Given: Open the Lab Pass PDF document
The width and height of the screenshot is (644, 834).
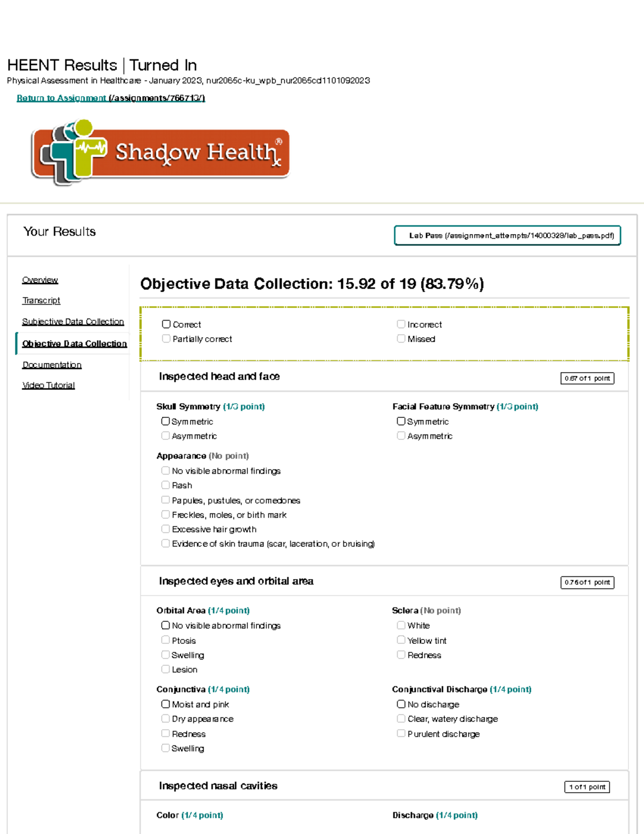Looking at the screenshot, I should coord(507,235).
